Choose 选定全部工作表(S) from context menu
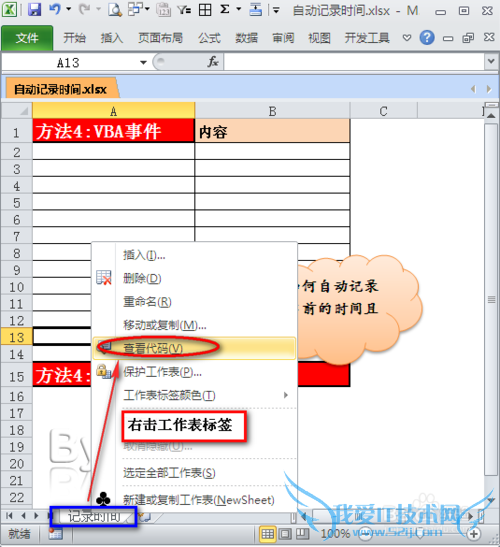This screenshot has width=500, height=547. (194, 473)
